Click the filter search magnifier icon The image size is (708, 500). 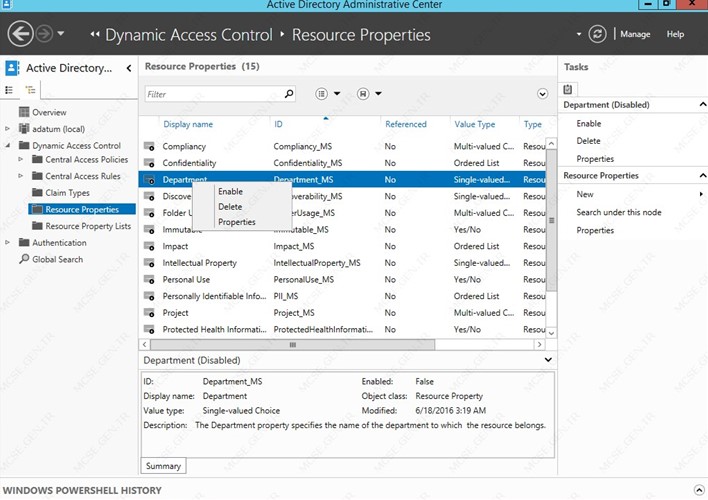tap(289, 93)
